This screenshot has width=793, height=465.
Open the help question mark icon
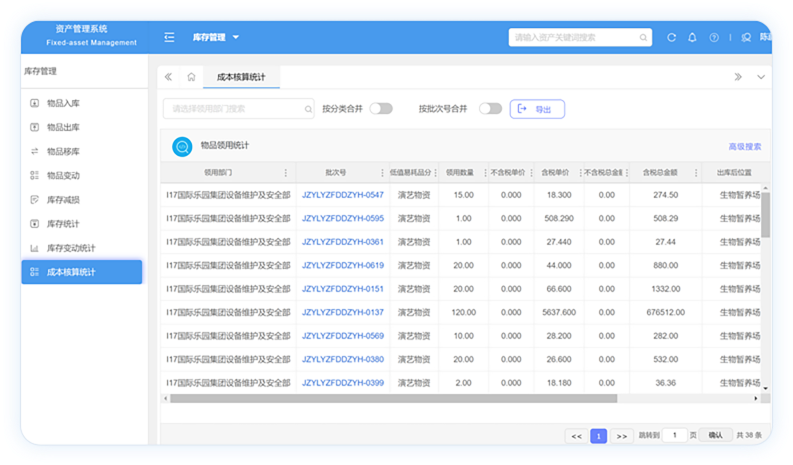[x=714, y=37]
